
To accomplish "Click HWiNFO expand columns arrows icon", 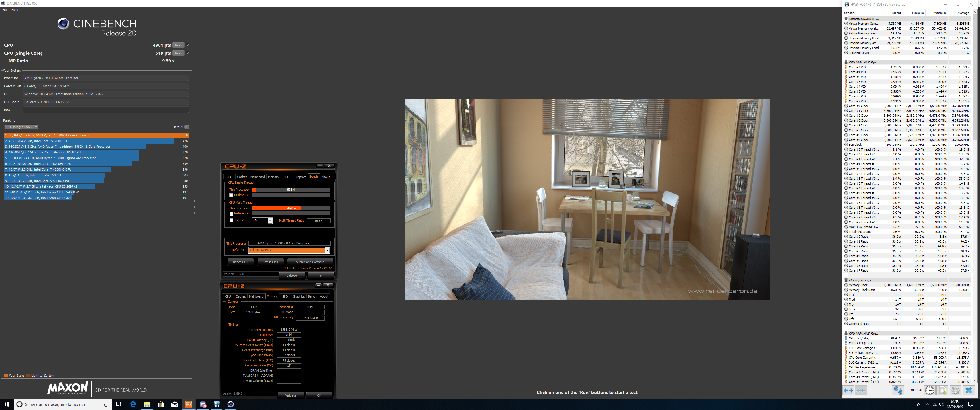I will 848,390.
